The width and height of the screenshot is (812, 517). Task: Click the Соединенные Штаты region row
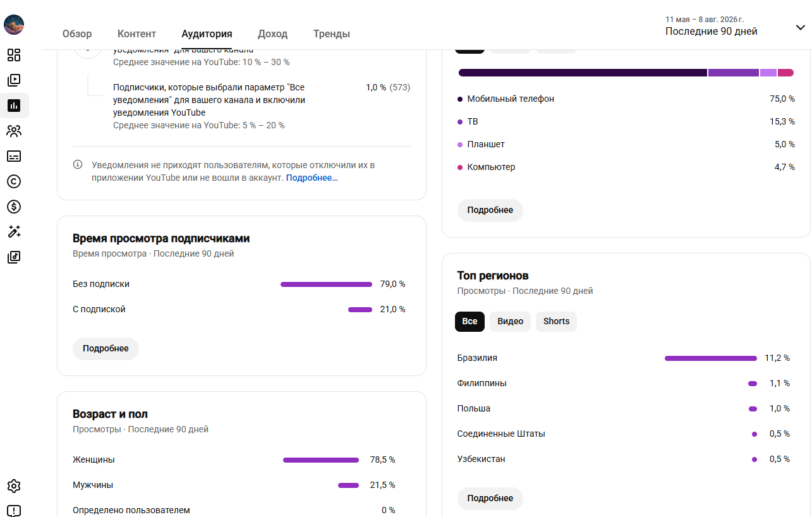coord(624,434)
